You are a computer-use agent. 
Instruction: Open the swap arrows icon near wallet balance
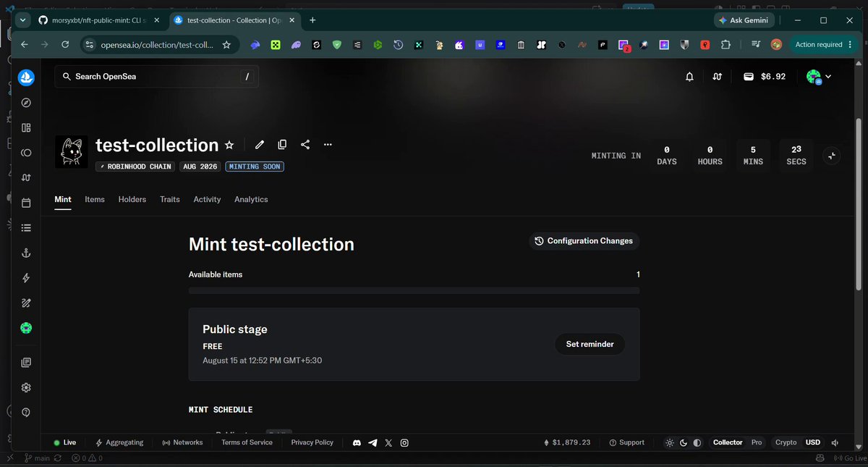(x=717, y=76)
